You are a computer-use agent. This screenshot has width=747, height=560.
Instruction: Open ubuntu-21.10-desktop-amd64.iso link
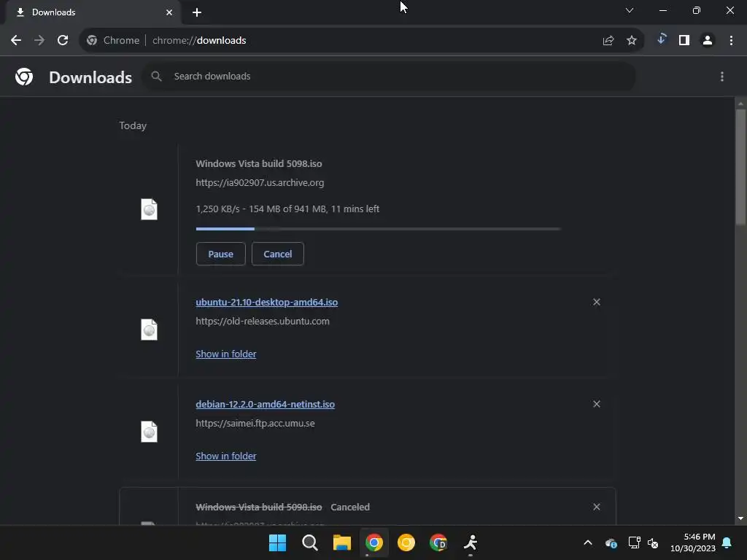click(267, 303)
